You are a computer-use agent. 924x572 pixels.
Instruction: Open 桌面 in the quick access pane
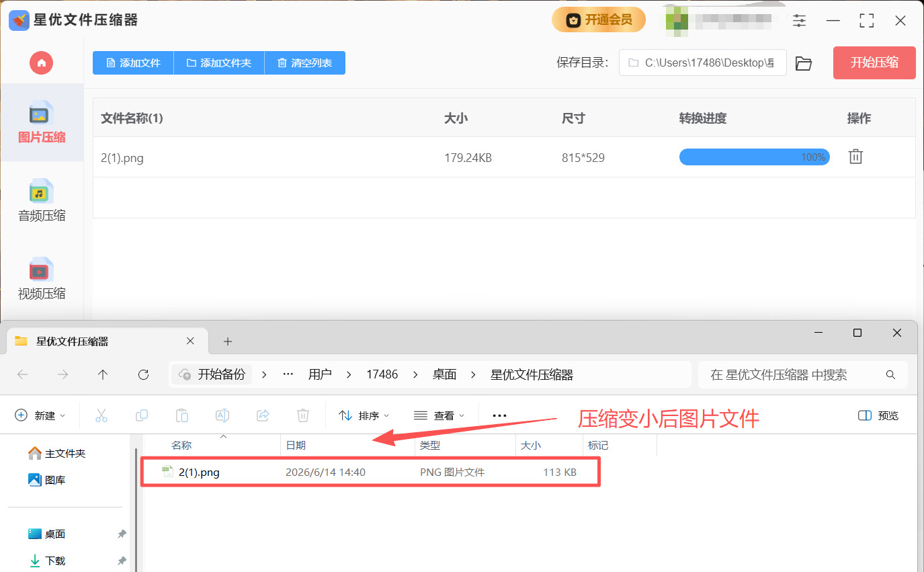click(47, 534)
